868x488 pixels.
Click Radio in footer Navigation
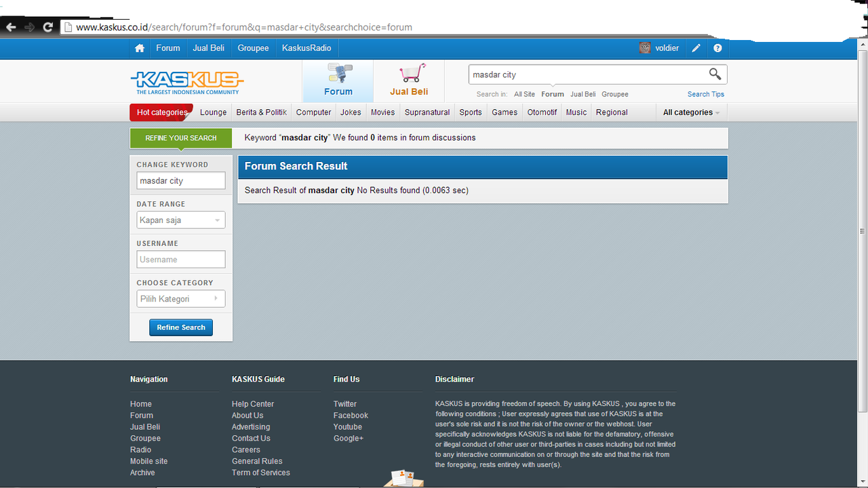141,449
